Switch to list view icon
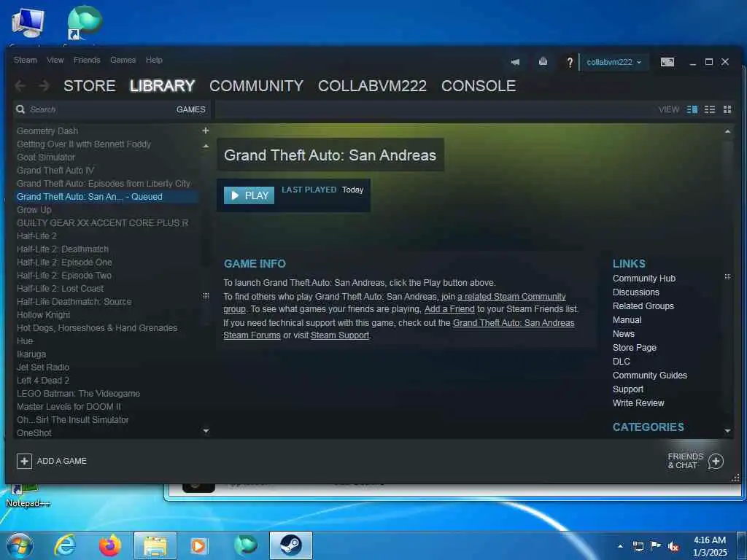 (x=709, y=109)
